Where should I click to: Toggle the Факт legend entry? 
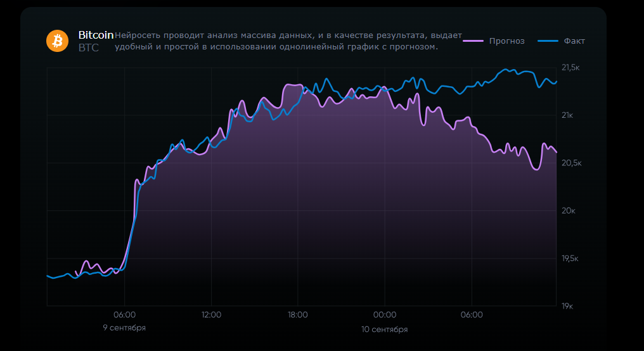tap(561, 41)
